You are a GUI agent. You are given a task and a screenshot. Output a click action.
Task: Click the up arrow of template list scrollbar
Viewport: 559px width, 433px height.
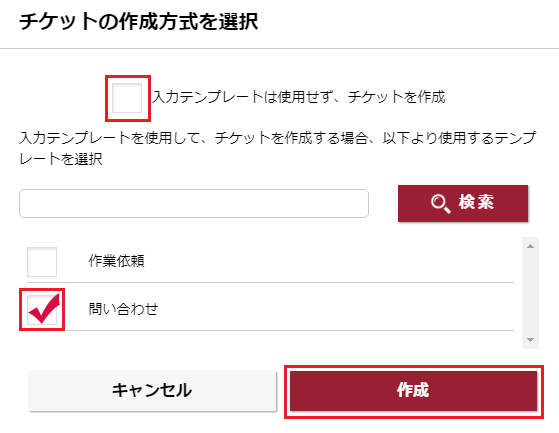tap(530, 246)
